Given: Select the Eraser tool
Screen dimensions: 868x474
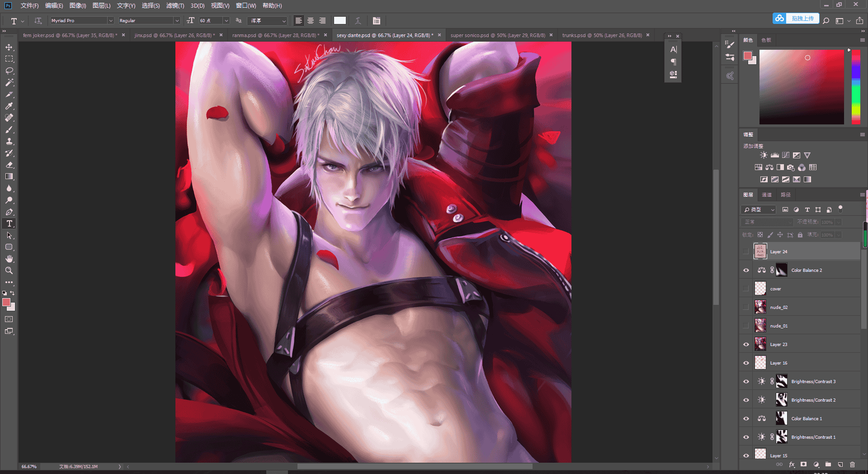Looking at the screenshot, I should click(x=9, y=165).
